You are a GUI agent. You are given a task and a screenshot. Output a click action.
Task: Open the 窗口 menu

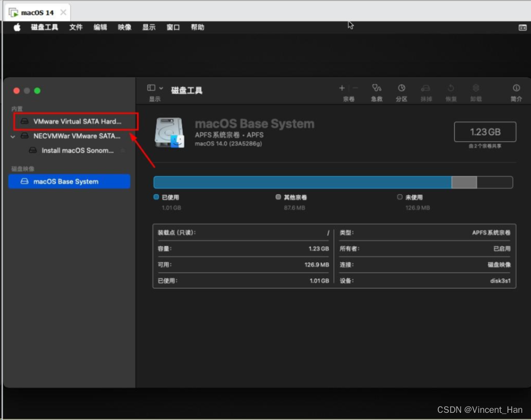173,28
